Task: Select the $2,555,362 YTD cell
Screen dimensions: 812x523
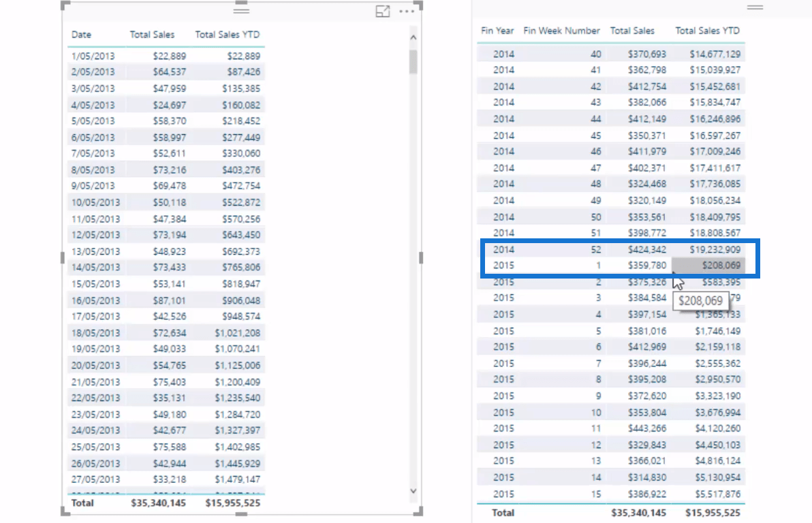Action: [718, 364]
